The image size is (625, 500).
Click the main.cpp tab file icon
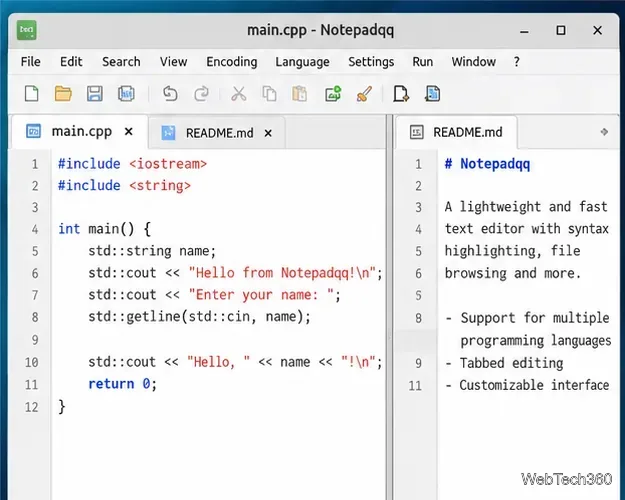[x=33, y=131]
